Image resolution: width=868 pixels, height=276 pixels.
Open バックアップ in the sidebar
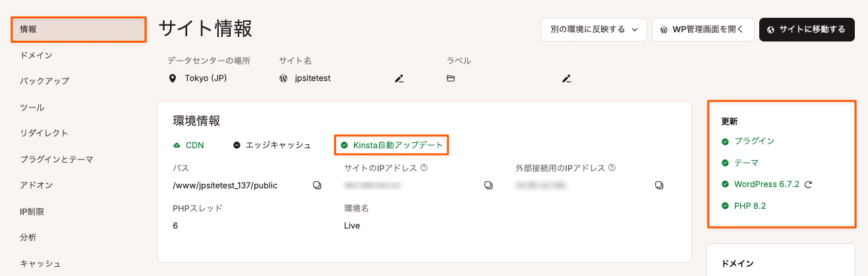[44, 81]
